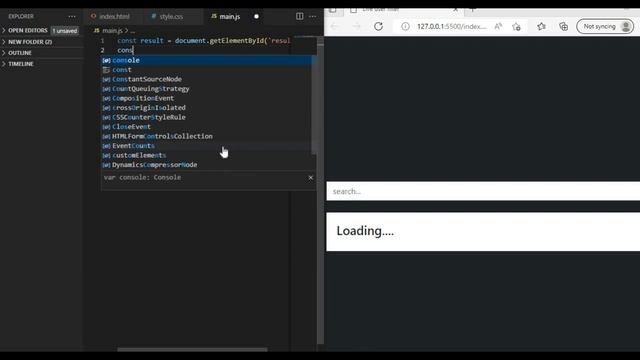Screen dimensions: 640x360
Task: Open browser Collections
Action: coord(563,27)
